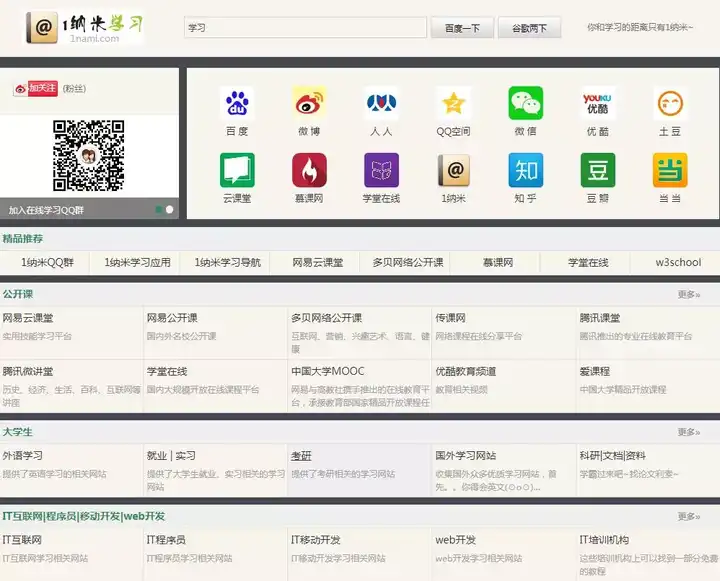This screenshot has width=720, height=581.
Task: Open the web开发 category link
Action: [456, 540]
